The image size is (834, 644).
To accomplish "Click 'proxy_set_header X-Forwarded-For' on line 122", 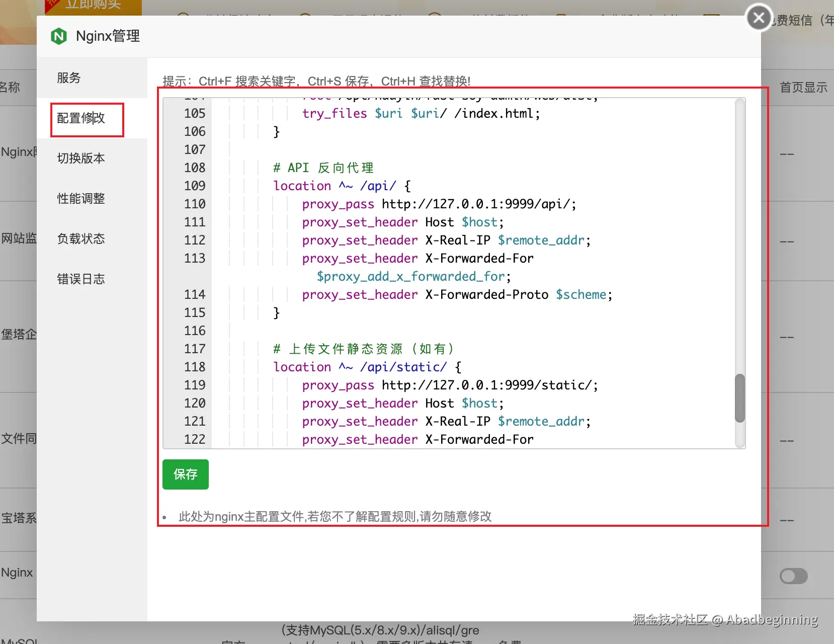I will coord(418,439).
